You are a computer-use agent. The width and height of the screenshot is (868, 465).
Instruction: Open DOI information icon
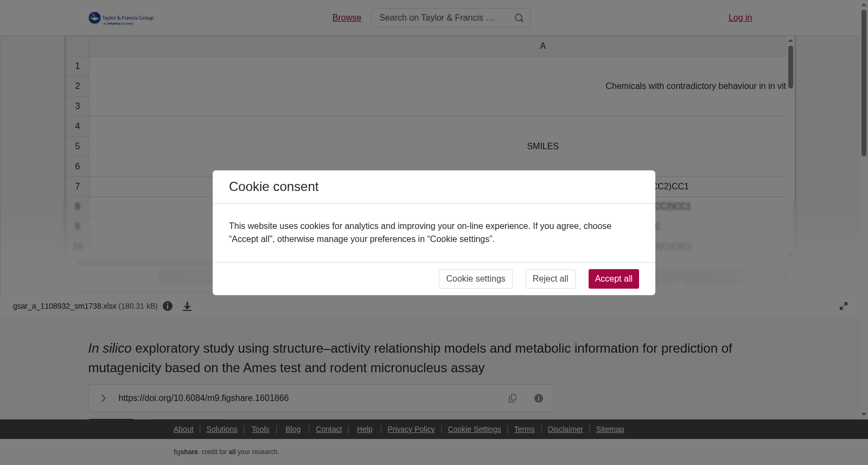point(539,398)
